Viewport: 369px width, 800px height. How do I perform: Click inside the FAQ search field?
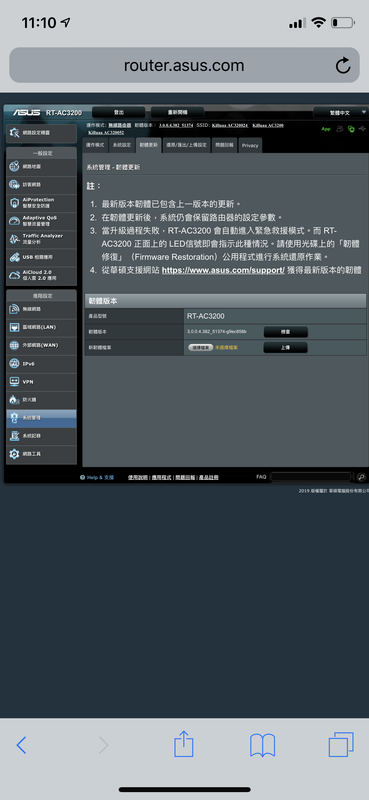tap(311, 477)
